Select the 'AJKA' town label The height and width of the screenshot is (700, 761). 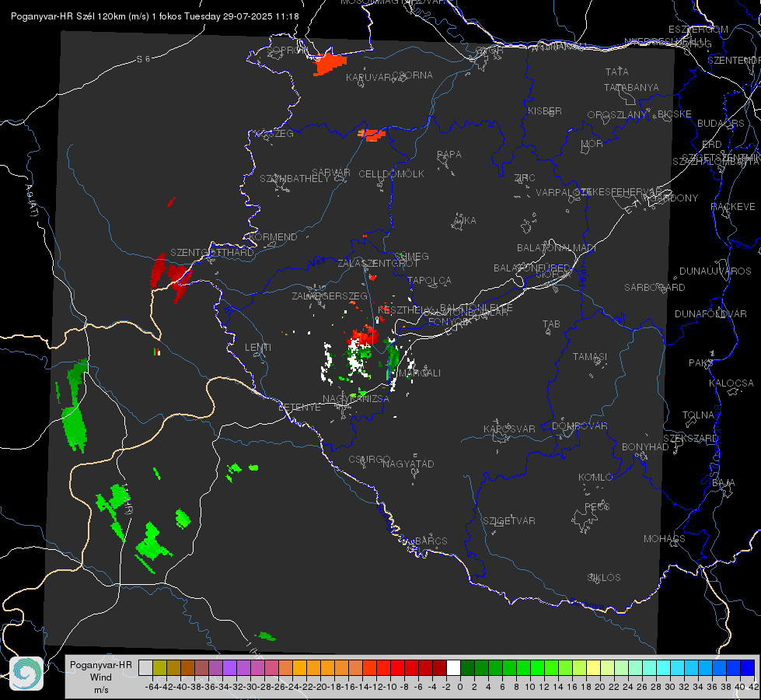pyautogui.click(x=464, y=221)
